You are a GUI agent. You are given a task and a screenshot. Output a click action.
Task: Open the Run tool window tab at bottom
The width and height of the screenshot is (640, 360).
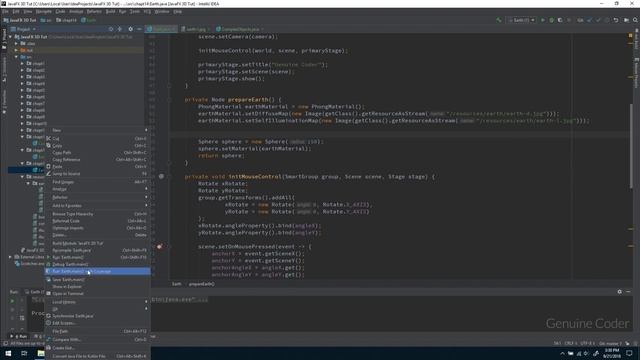pos(19,336)
